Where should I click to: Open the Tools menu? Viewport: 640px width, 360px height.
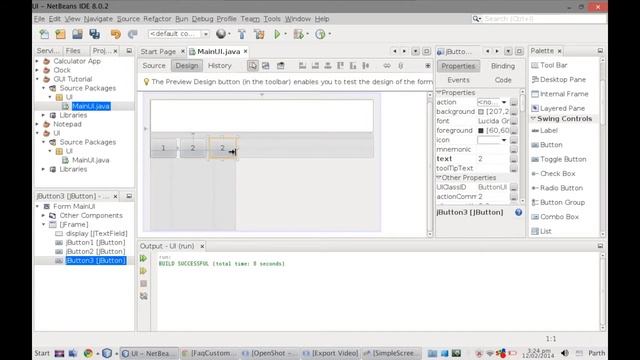pos(272,19)
